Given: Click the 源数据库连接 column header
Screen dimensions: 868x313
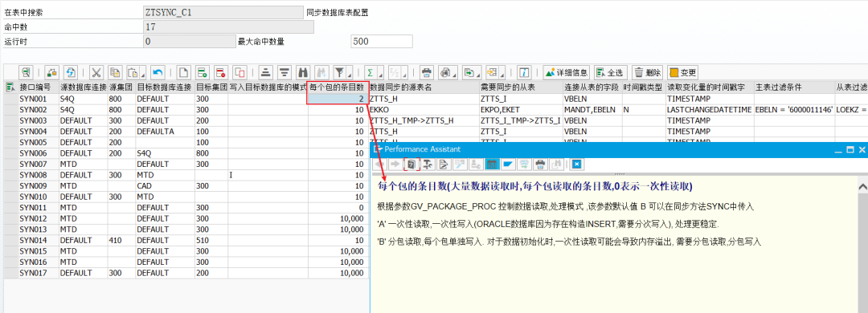Looking at the screenshot, I should click(83, 87).
